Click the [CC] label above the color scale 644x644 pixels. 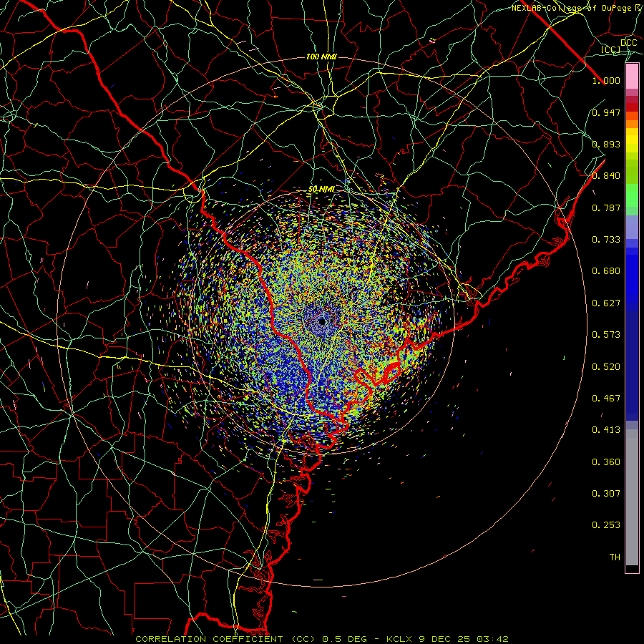pyautogui.click(x=611, y=50)
